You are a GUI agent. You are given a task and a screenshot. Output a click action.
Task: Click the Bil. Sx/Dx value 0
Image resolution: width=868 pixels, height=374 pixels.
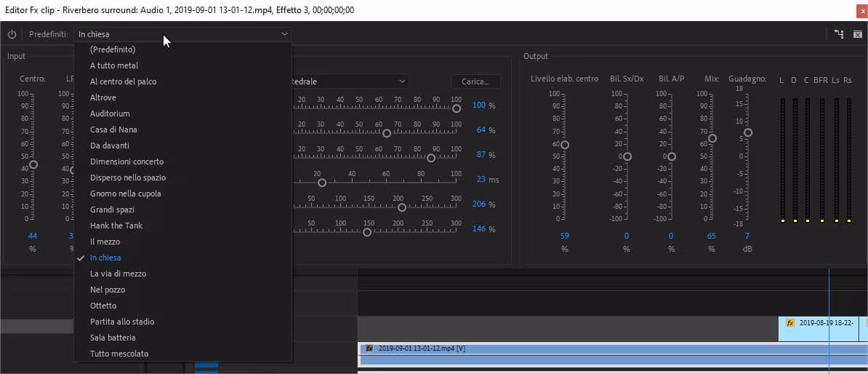coord(627,236)
